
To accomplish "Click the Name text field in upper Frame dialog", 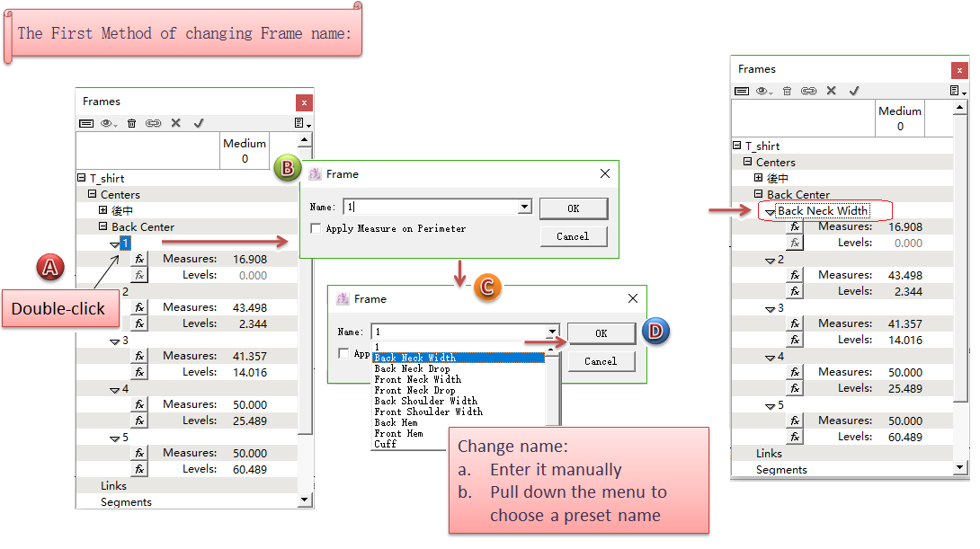I will point(430,208).
